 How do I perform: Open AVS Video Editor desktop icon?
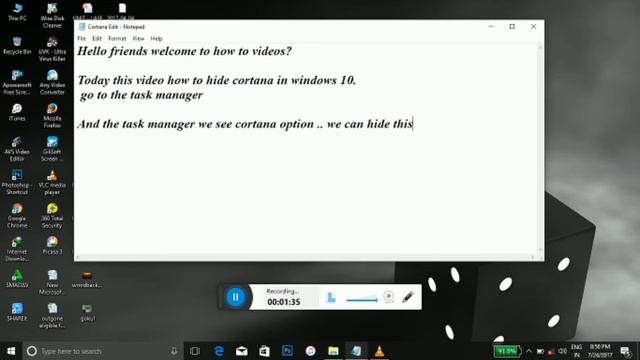click(17, 149)
